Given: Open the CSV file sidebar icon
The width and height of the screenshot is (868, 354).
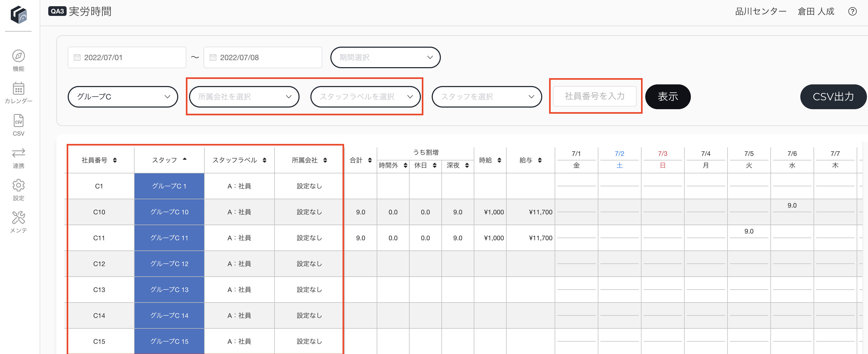Looking at the screenshot, I should [19, 121].
